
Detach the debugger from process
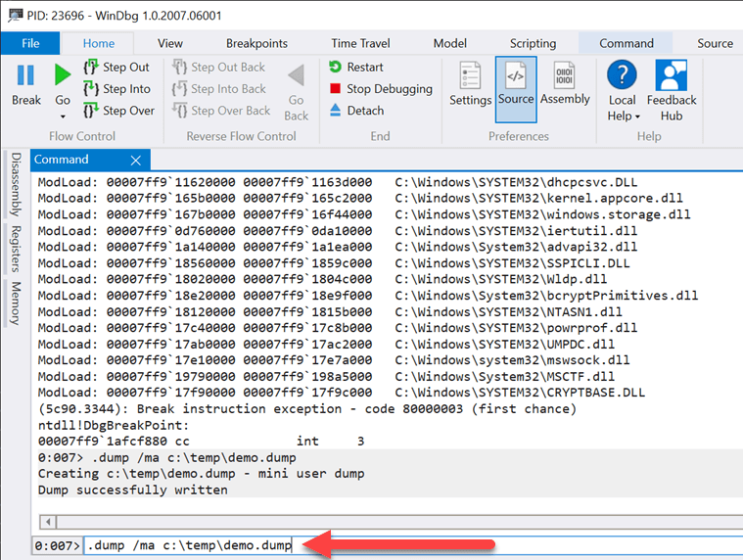point(356,111)
